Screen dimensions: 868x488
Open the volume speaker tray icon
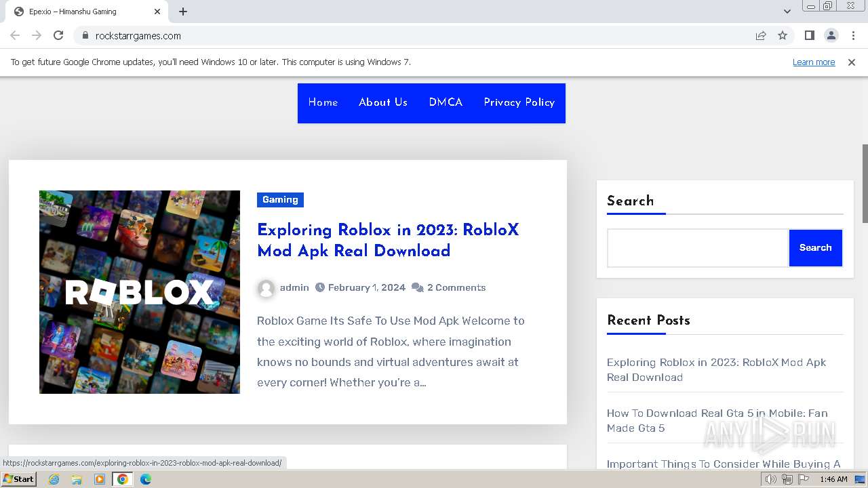click(771, 479)
